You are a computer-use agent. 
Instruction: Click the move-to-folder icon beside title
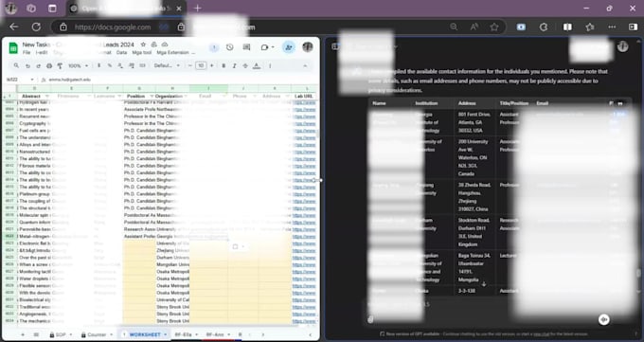(x=154, y=45)
